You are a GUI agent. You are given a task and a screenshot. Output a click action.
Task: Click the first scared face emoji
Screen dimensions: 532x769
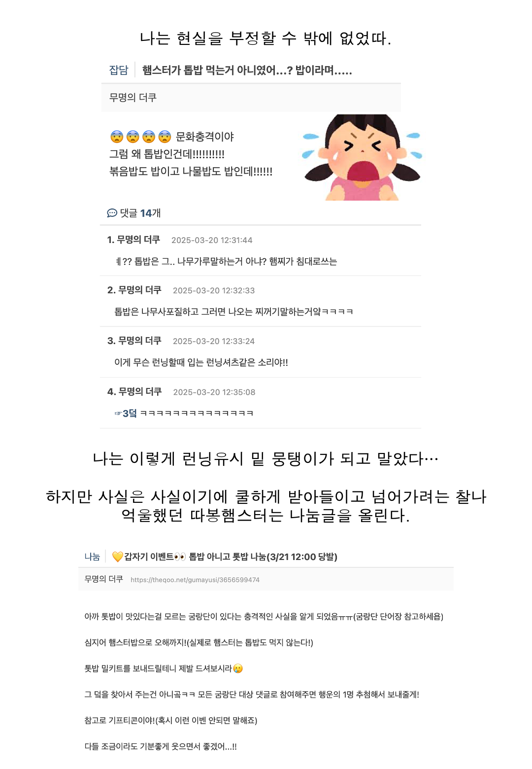pos(117,137)
